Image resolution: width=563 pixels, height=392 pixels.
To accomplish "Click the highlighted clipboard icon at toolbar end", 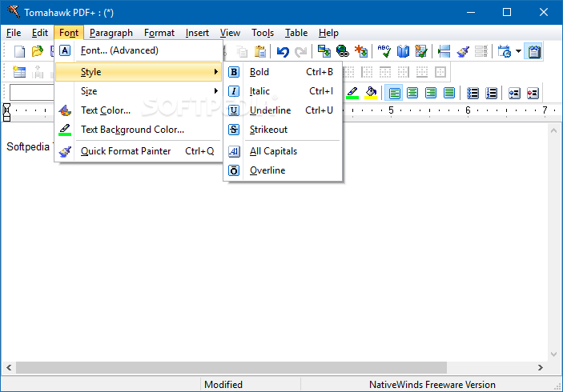I will (534, 52).
